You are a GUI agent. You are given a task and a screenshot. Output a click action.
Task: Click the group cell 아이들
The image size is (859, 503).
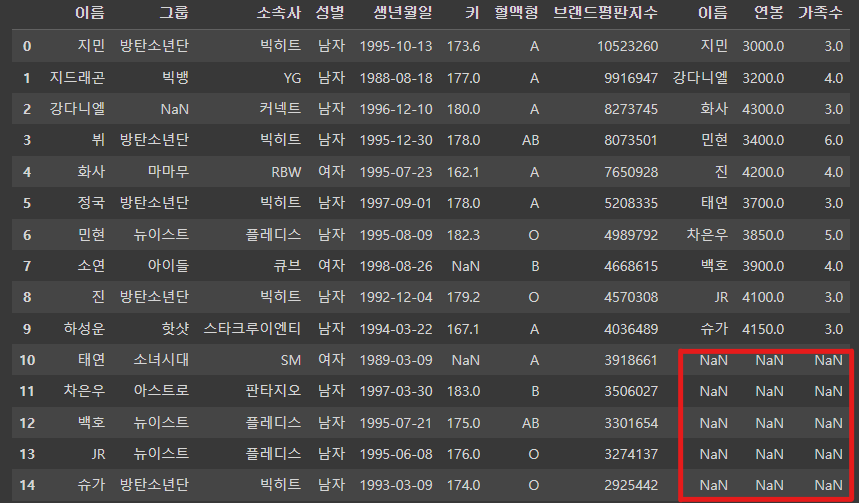168,266
